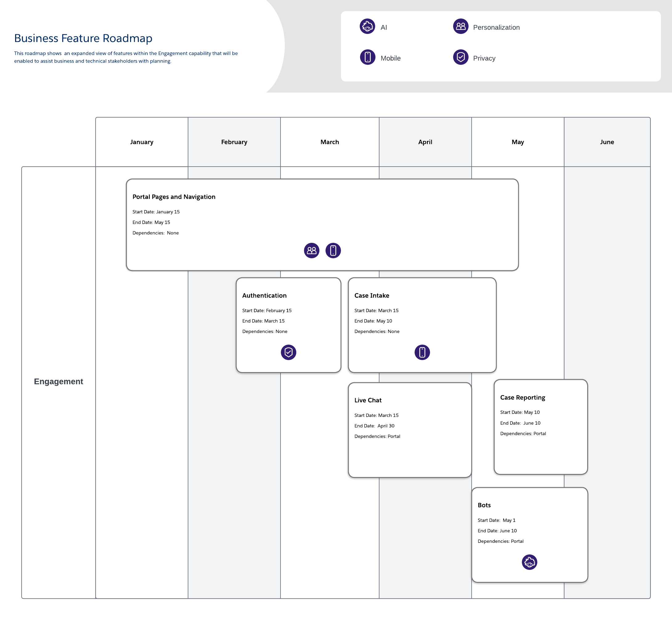Click the AI icon in Bots card
The width and height of the screenshot is (672, 618).
pyautogui.click(x=529, y=562)
